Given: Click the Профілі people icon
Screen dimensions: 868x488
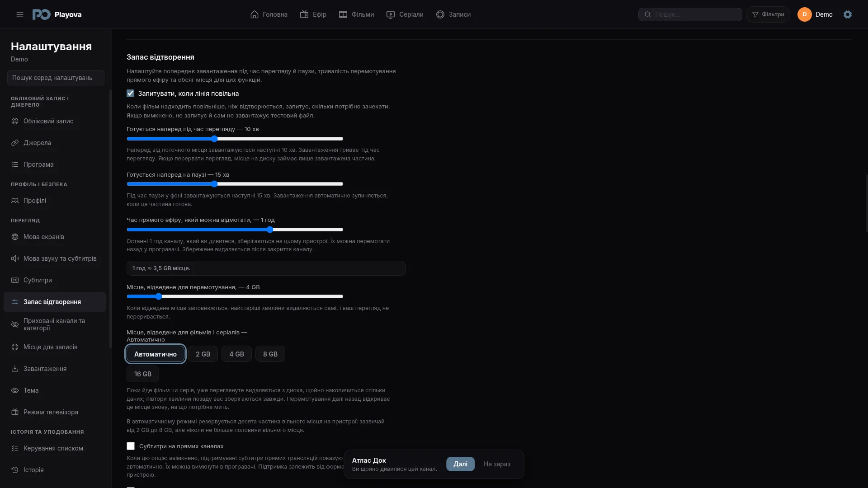Looking at the screenshot, I should (15, 201).
